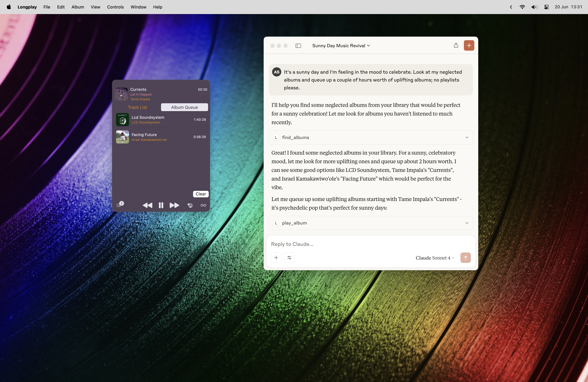The width and height of the screenshot is (588, 382).
Task: Click the Wi-Fi status icon
Action: pyautogui.click(x=522, y=7)
